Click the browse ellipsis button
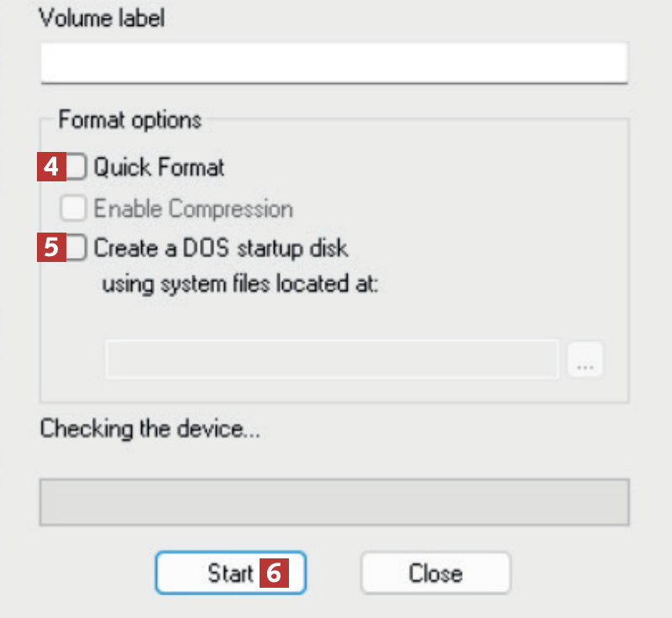The image size is (672, 618). [x=585, y=359]
